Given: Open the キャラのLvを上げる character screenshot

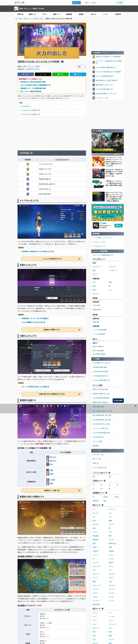Looking at the screenshot, I should pyautogui.click(x=52, y=222).
